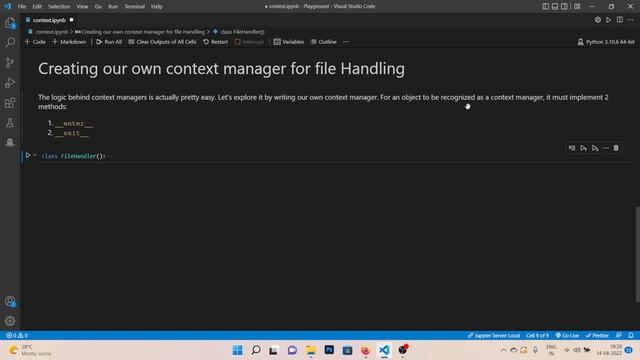Open the View menu
Image resolution: width=640 pixels, height=360 pixels.
point(82,7)
